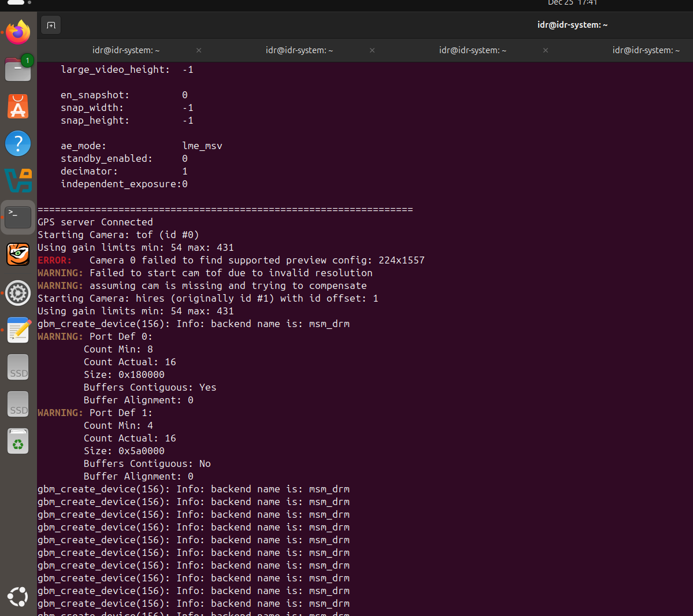Open the upper SSD drive icon
Screen dimensions: 693x616
18,368
